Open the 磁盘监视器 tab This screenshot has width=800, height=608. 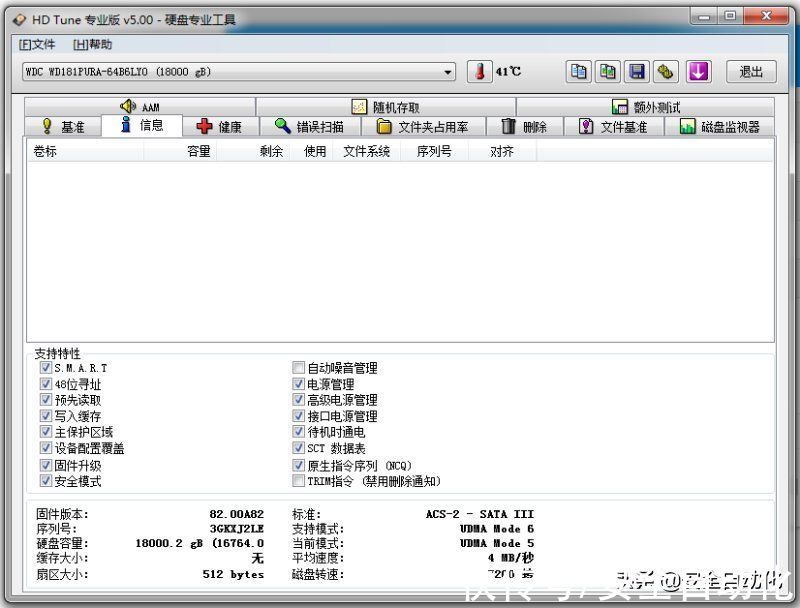719,126
